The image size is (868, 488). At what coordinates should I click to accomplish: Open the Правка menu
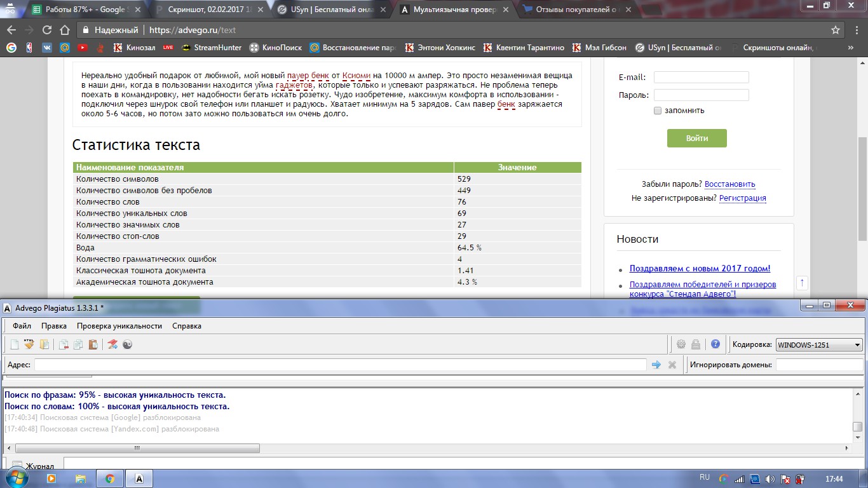[54, 326]
